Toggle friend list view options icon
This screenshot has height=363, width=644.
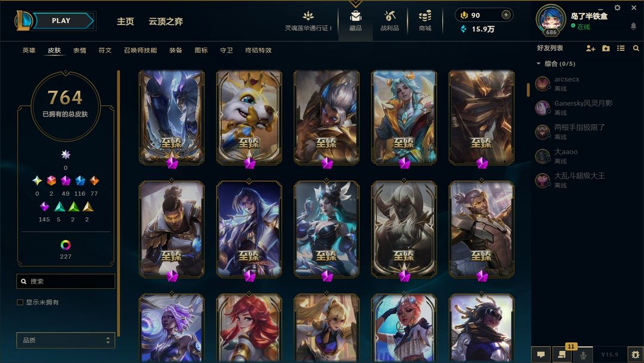(621, 48)
